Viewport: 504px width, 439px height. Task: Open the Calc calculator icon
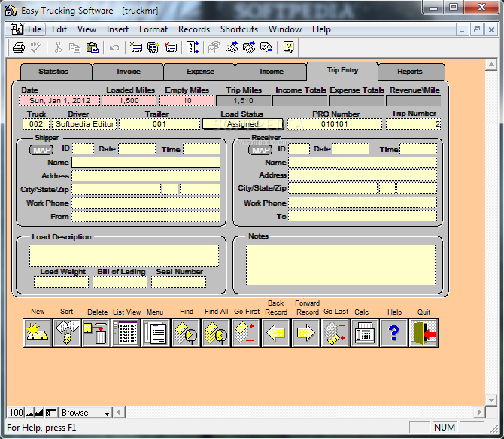[364, 333]
